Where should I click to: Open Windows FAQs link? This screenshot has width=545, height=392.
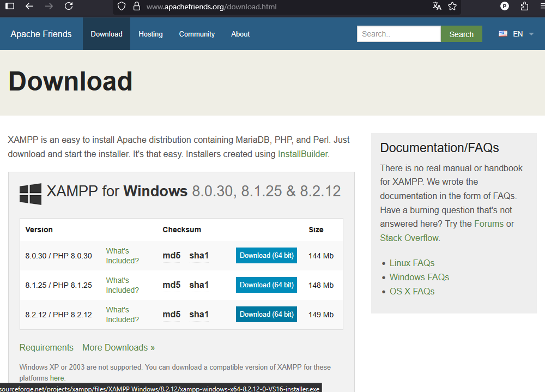(419, 277)
